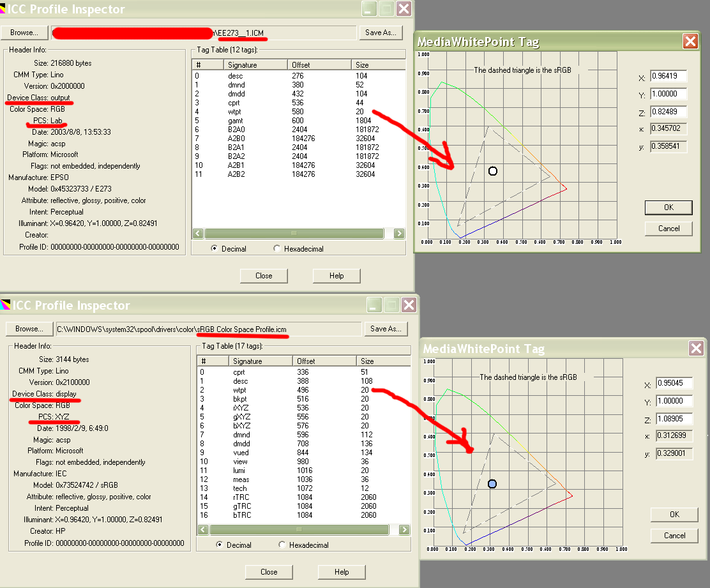Click the x field showing 0.312699

pos(674,435)
